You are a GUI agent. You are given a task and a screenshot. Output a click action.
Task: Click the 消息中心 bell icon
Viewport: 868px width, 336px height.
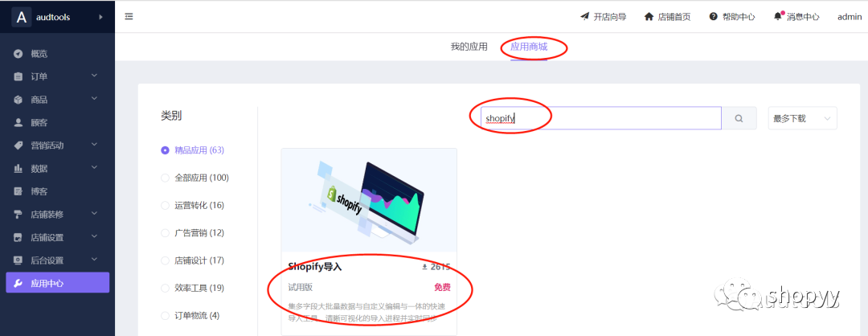pyautogui.click(x=778, y=16)
